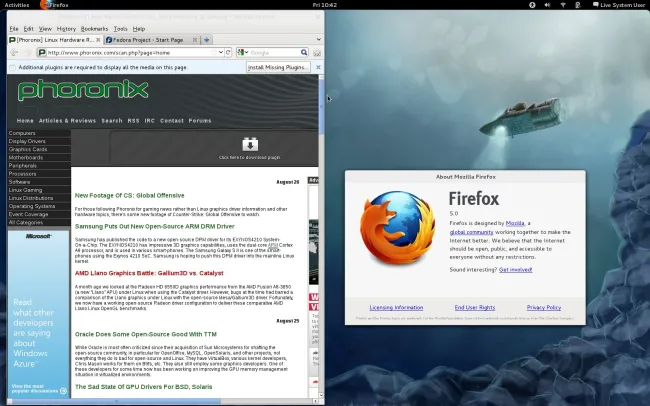Select the Linux Gaming category in the sidebar
This screenshot has width=650, height=406.
[39, 190]
